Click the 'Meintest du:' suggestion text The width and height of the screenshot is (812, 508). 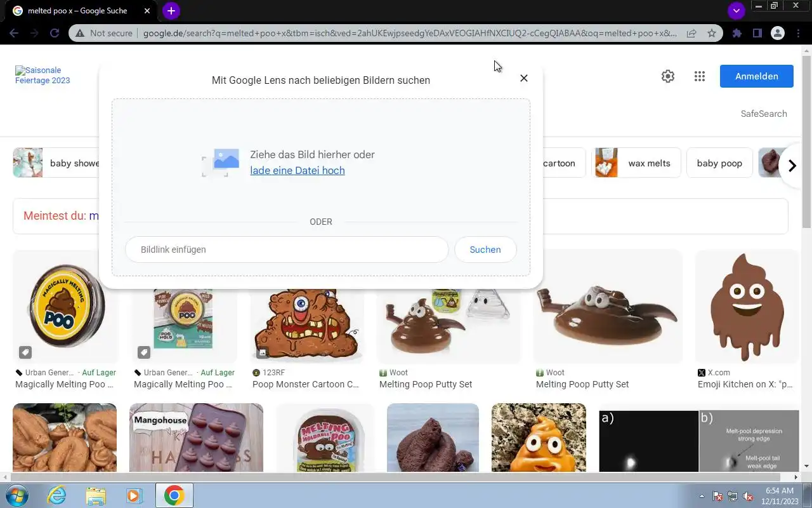(55, 216)
